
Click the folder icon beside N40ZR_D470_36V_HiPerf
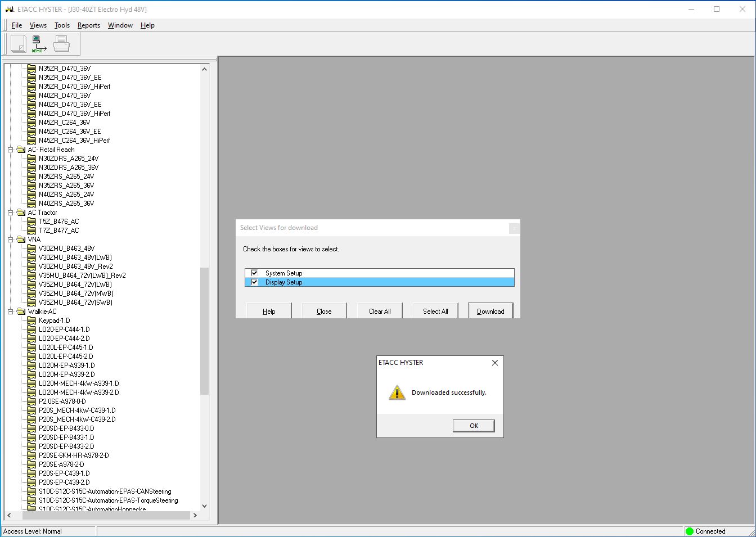(x=32, y=114)
